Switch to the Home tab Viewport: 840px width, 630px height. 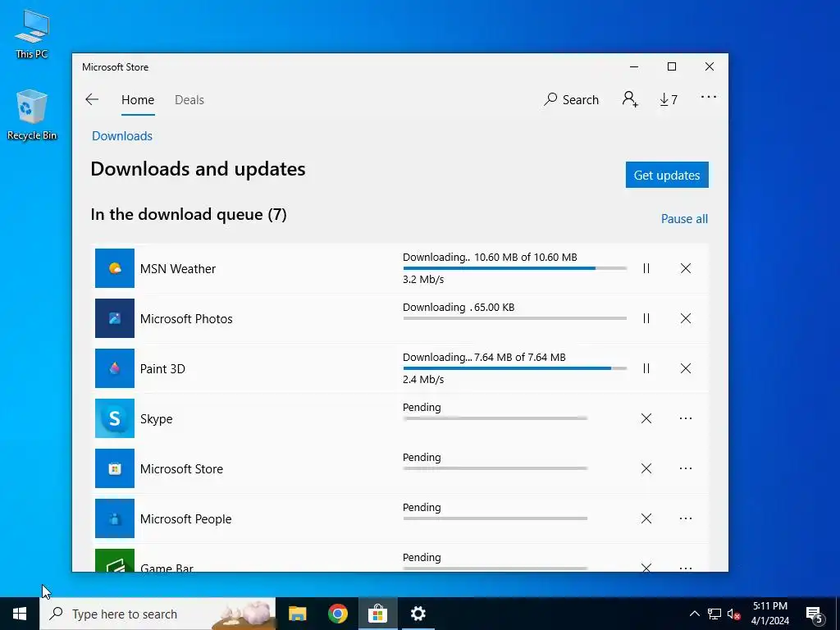coord(138,99)
